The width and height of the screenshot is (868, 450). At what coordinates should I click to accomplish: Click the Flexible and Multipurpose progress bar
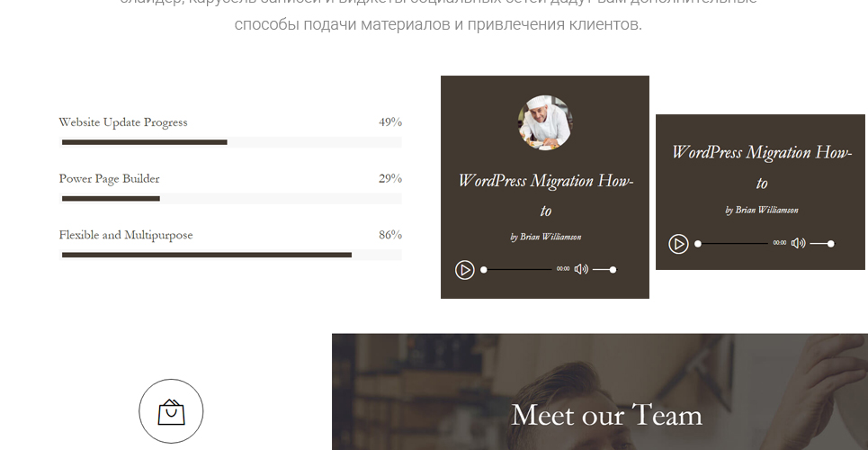pyautogui.click(x=230, y=255)
